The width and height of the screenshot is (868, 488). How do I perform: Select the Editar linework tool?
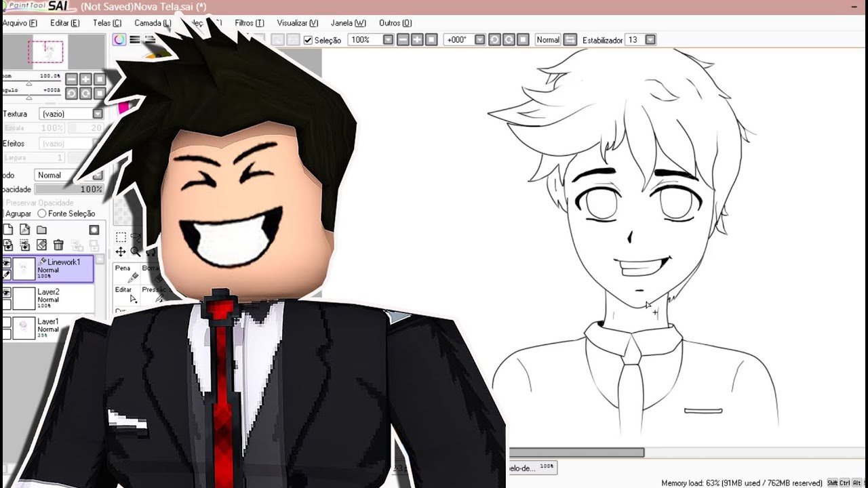pos(126,294)
